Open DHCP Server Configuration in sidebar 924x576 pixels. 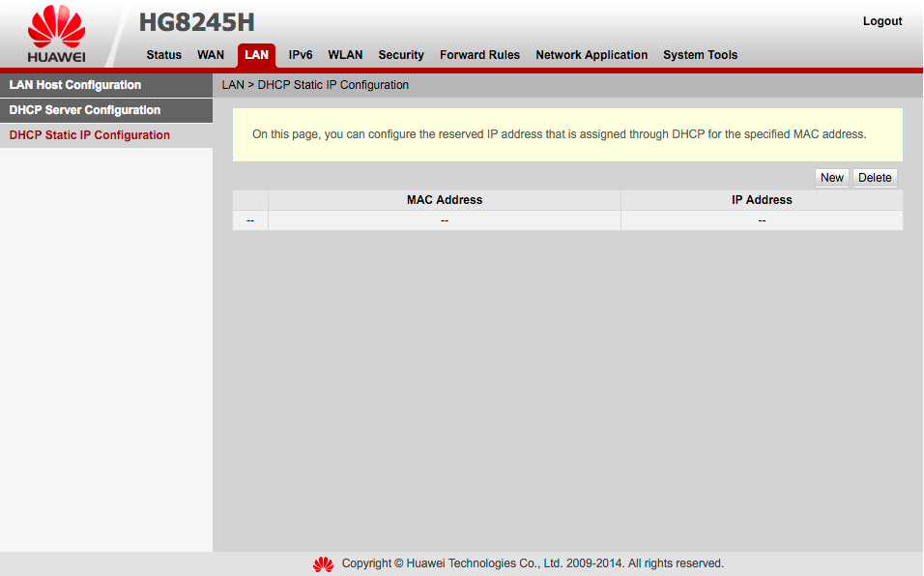(106, 110)
